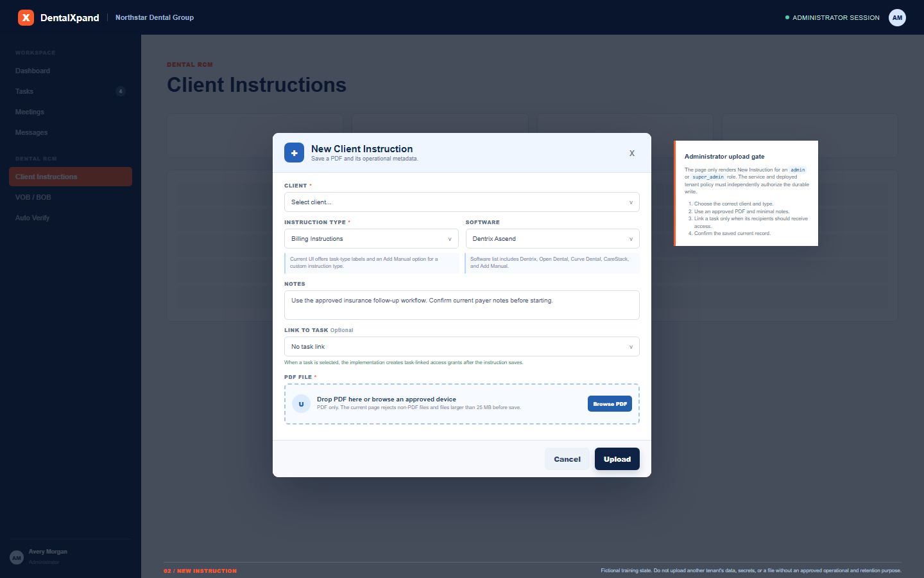
Task: Click the DentalXpand brand name
Action: click(x=69, y=17)
